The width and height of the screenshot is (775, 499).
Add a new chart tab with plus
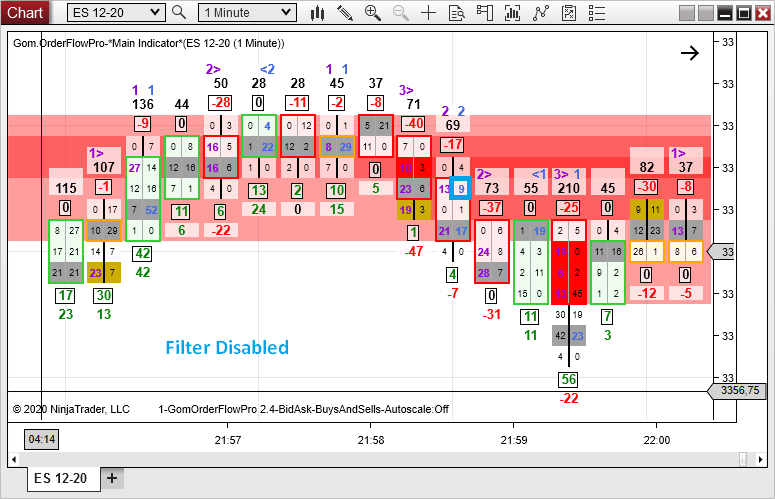click(112, 478)
